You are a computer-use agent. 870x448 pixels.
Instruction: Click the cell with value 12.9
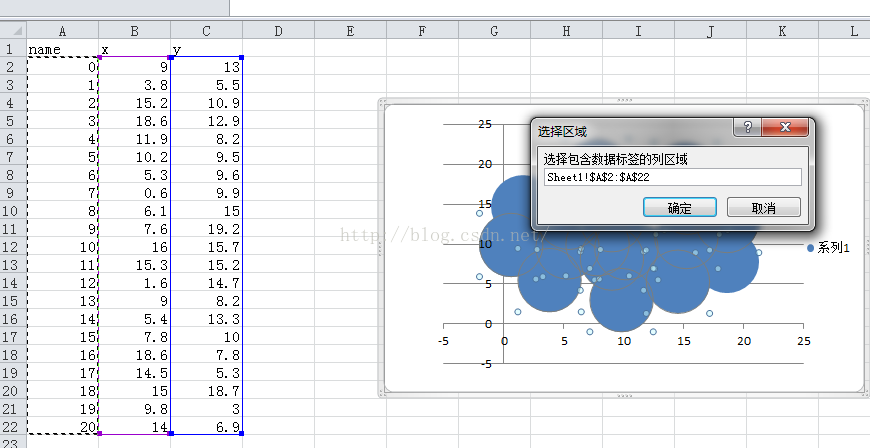(206, 120)
